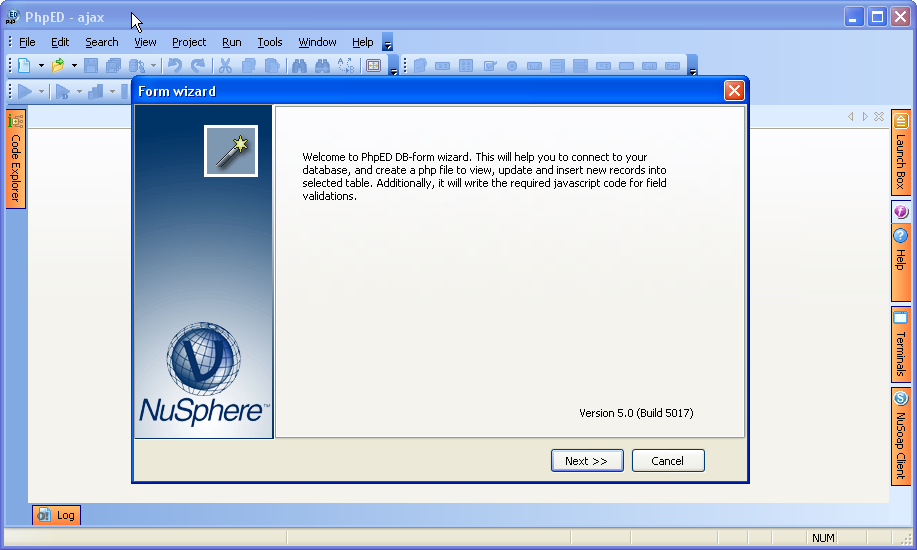Click the full-screen toggle icon with arrows
Screen dimensions: 917x550
click(373, 66)
